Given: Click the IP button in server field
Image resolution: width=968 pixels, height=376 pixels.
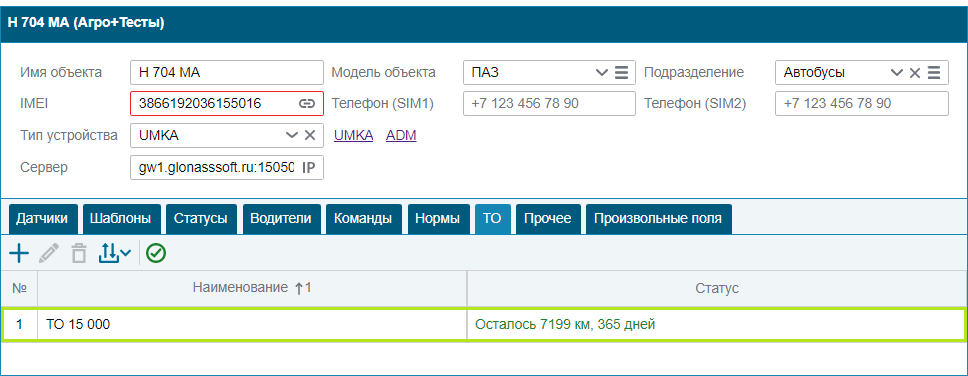Looking at the screenshot, I should (x=308, y=167).
